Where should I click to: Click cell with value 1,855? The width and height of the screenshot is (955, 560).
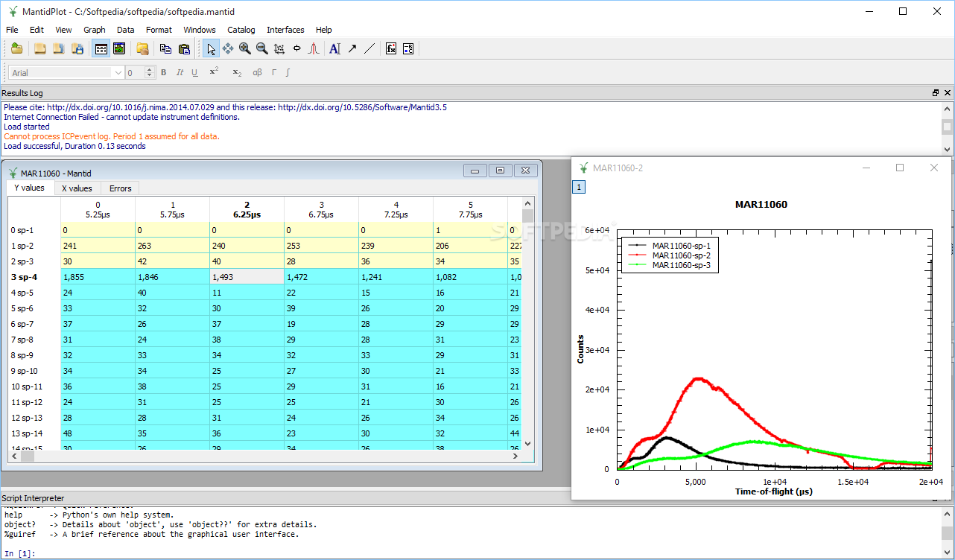click(x=98, y=277)
